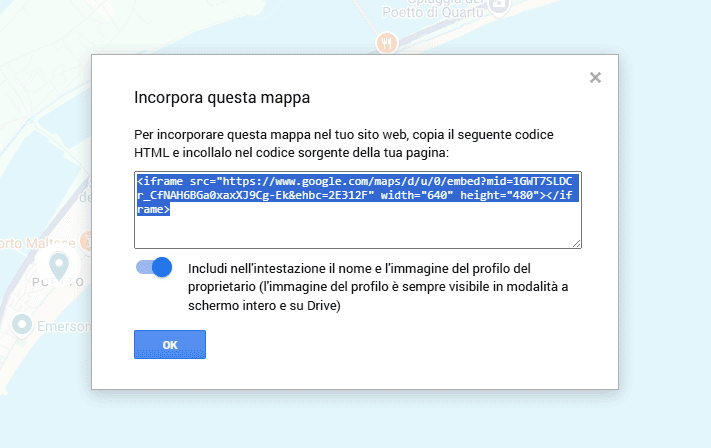This screenshot has height=448, width=711.
Task: Click the OK button
Action: click(x=170, y=345)
